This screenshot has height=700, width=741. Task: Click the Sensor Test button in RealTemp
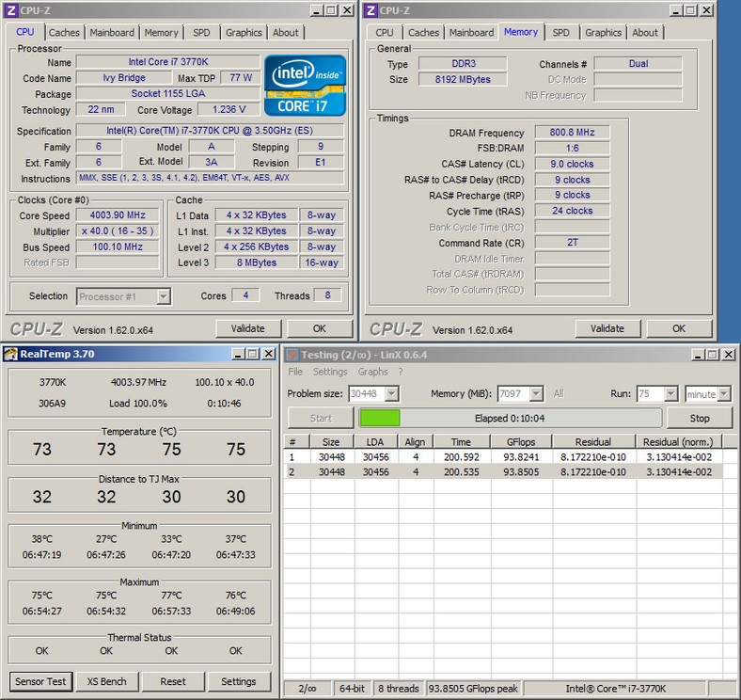[x=40, y=681]
